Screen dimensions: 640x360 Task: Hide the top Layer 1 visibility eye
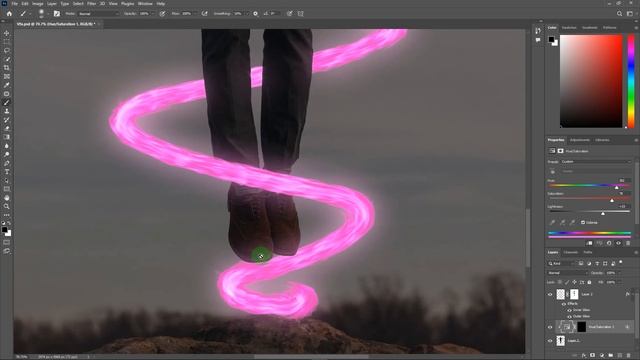(x=550, y=294)
